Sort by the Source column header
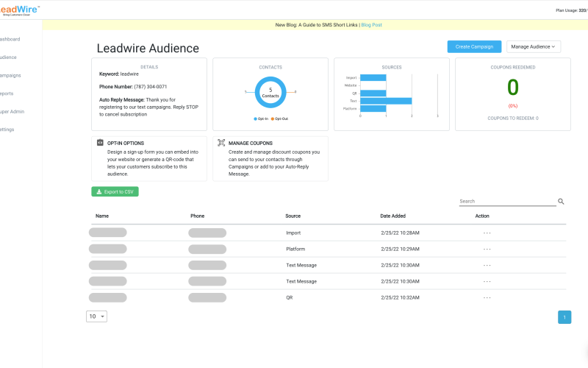Image resolution: width=588 pixels, height=368 pixels. 293,216
